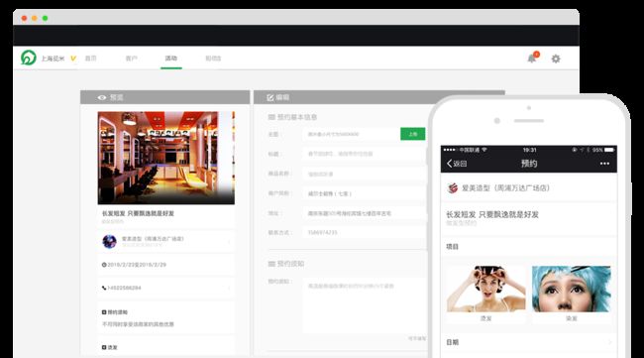Click the pencil icon in the 编辑 header
Screen dimensions: 644x358
[x=270, y=97]
